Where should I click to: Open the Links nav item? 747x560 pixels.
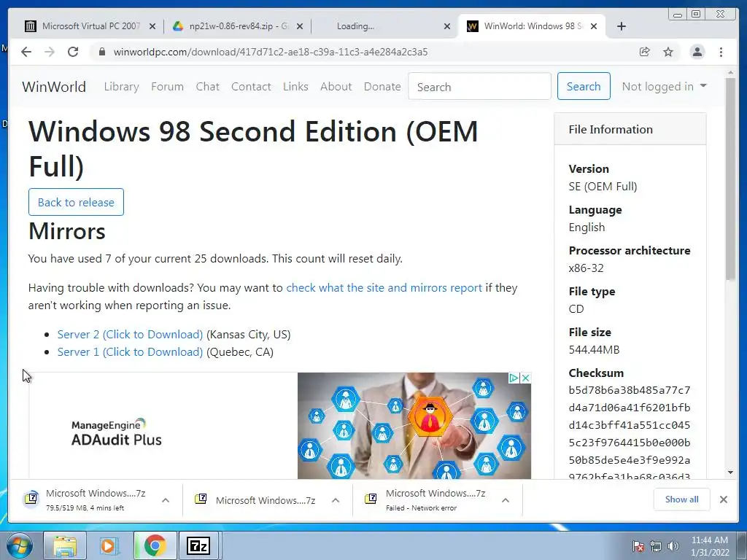[295, 87]
